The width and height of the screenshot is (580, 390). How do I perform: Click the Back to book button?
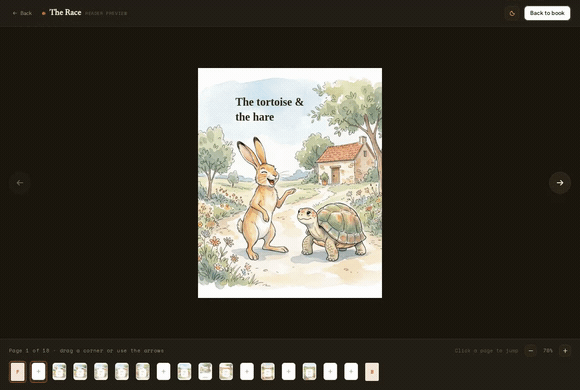(547, 13)
